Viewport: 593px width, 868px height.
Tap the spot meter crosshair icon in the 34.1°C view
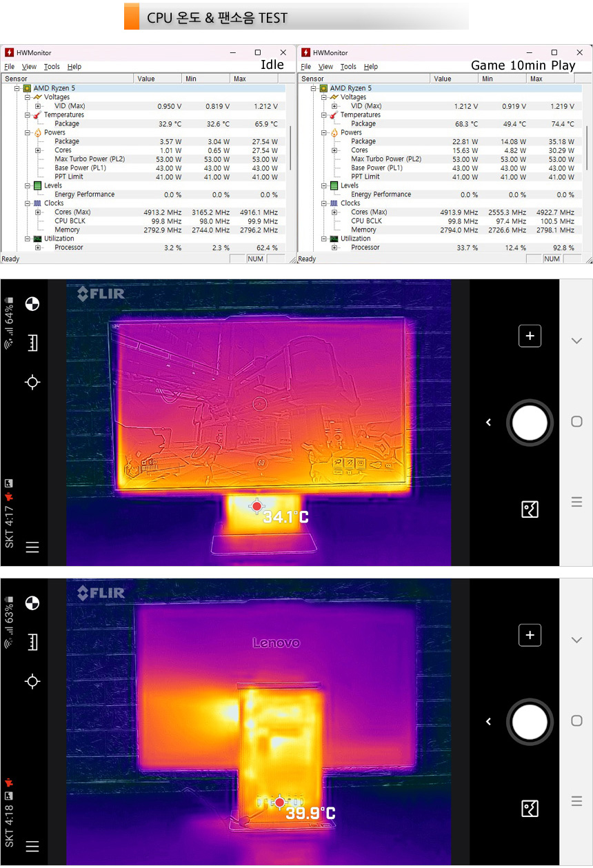pos(32,382)
